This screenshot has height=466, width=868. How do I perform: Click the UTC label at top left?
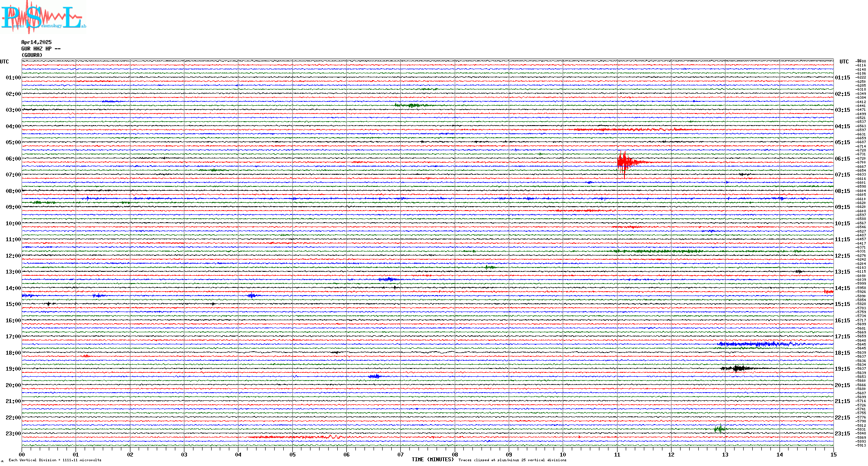point(4,62)
